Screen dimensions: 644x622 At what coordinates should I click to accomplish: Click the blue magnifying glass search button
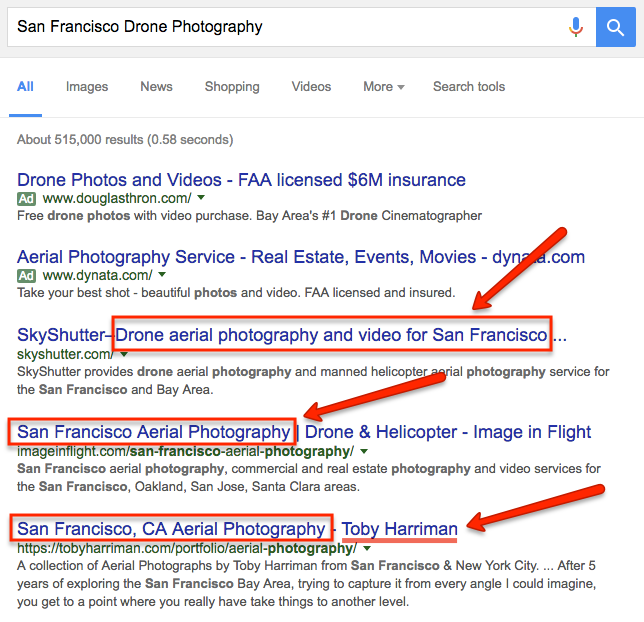(615, 27)
